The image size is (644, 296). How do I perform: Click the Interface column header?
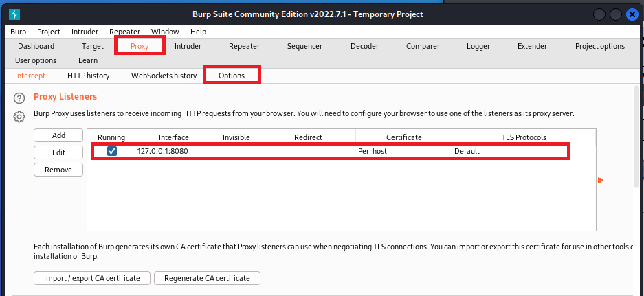(x=174, y=137)
